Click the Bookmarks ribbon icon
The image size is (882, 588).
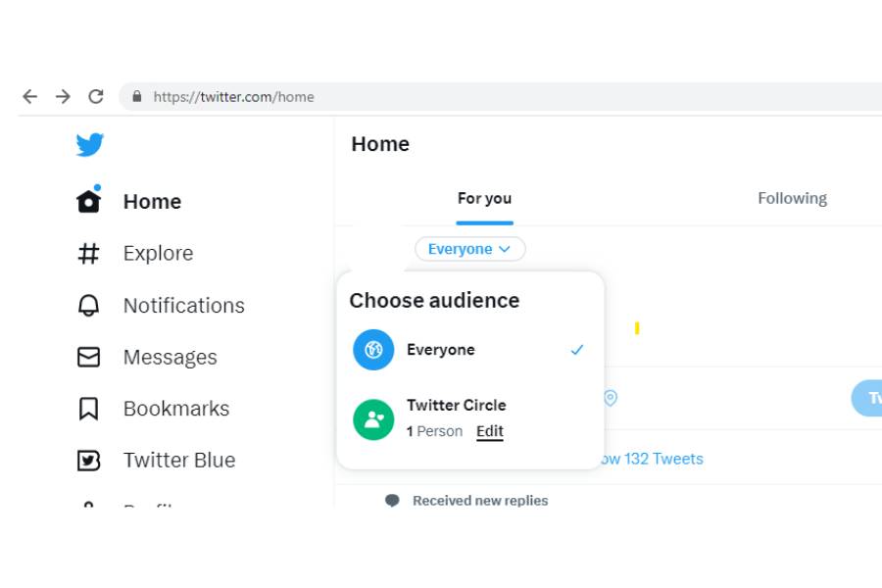pos(88,409)
